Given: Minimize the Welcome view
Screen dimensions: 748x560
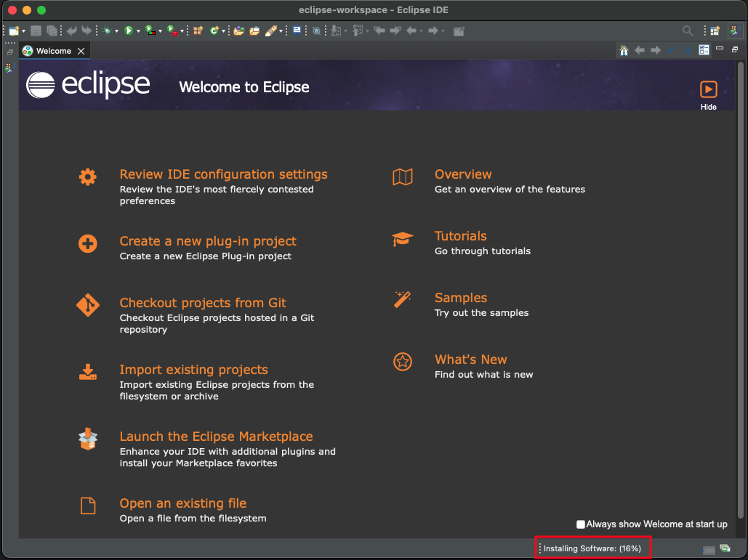Looking at the screenshot, I should pos(720,49).
